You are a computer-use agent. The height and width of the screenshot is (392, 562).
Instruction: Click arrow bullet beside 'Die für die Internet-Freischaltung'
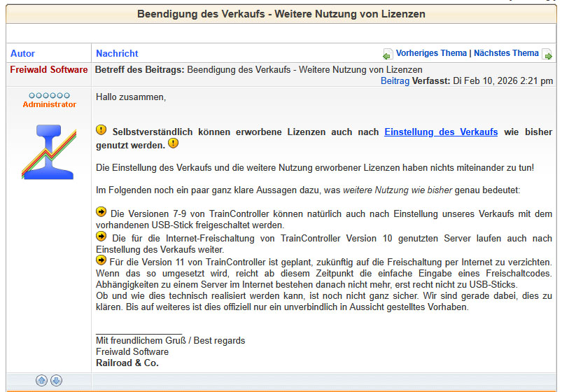(x=101, y=237)
